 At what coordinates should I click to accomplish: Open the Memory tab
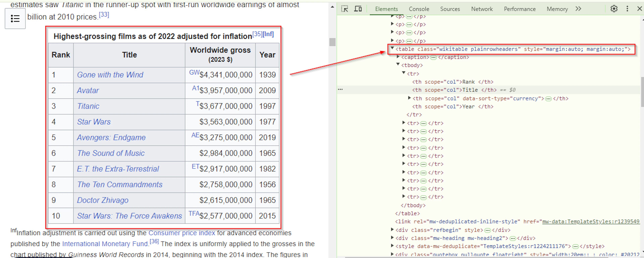557,9
